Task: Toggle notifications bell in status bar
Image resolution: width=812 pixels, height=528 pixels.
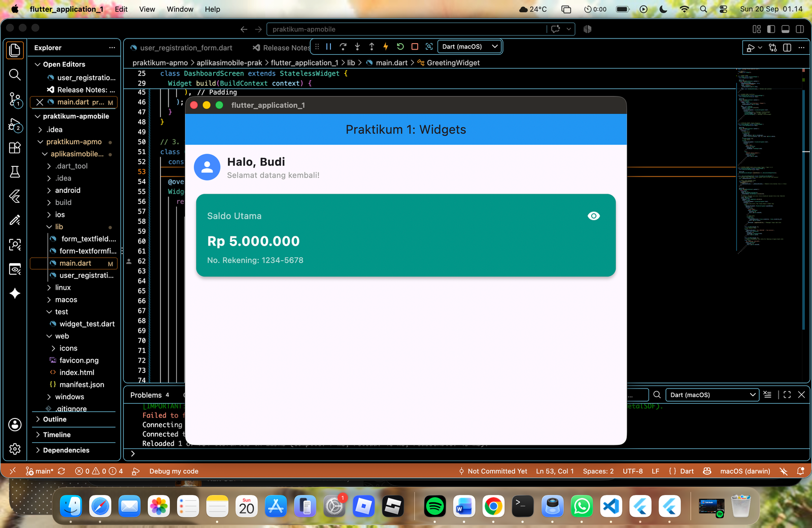Action: 800,471
